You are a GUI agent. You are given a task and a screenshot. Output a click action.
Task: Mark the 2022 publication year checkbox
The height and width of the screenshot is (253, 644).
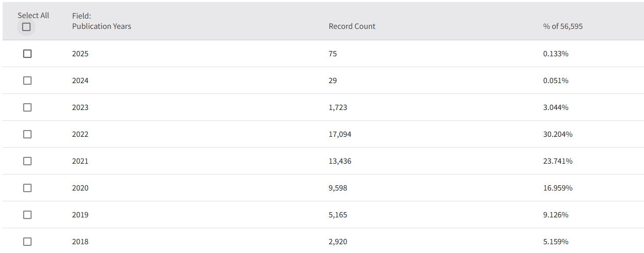[27, 134]
